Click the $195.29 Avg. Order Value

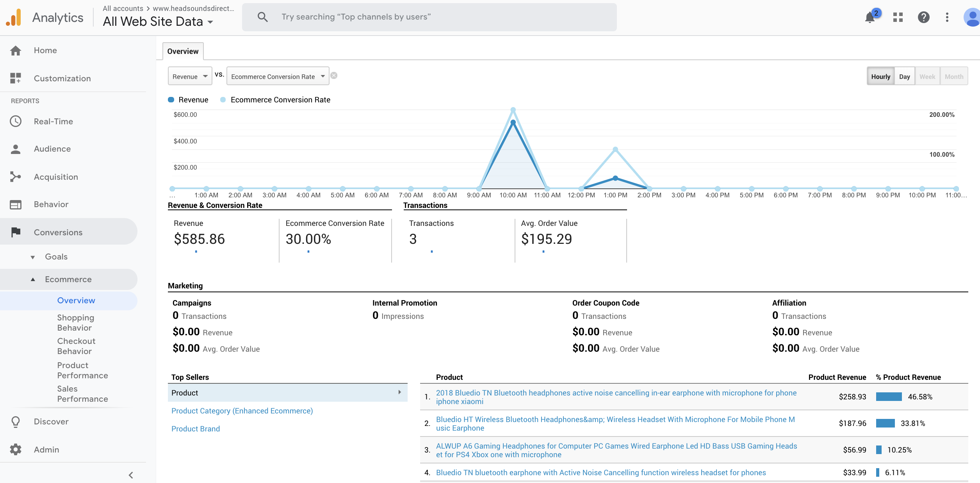point(547,239)
